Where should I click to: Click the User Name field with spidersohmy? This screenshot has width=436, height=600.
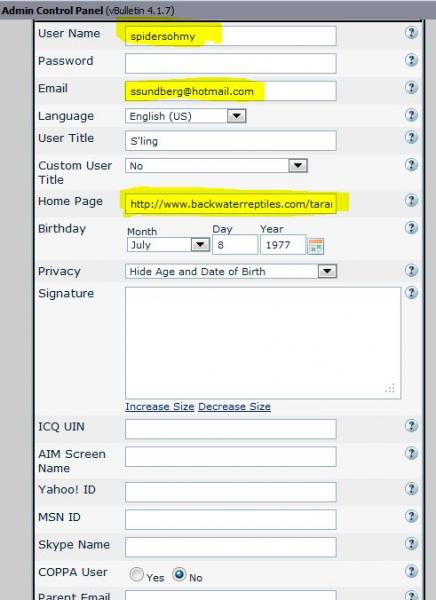click(231, 36)
